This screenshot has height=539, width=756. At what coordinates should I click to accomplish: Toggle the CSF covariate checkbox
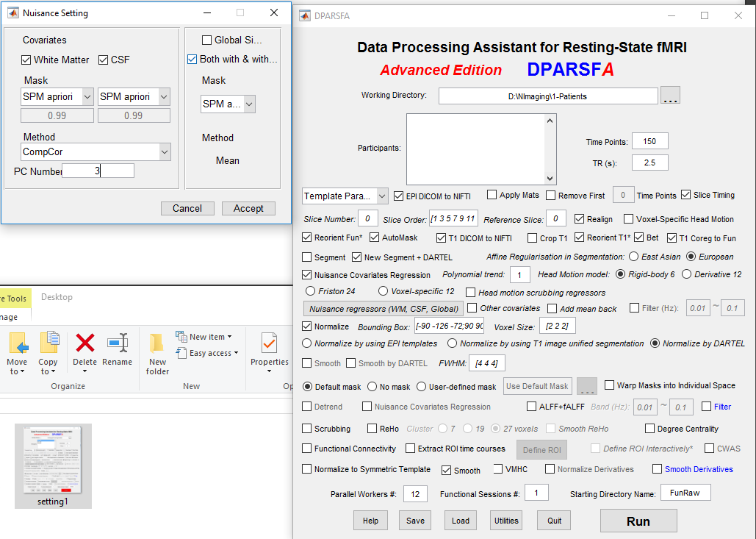pyautogui.click(x=103, y=60)
